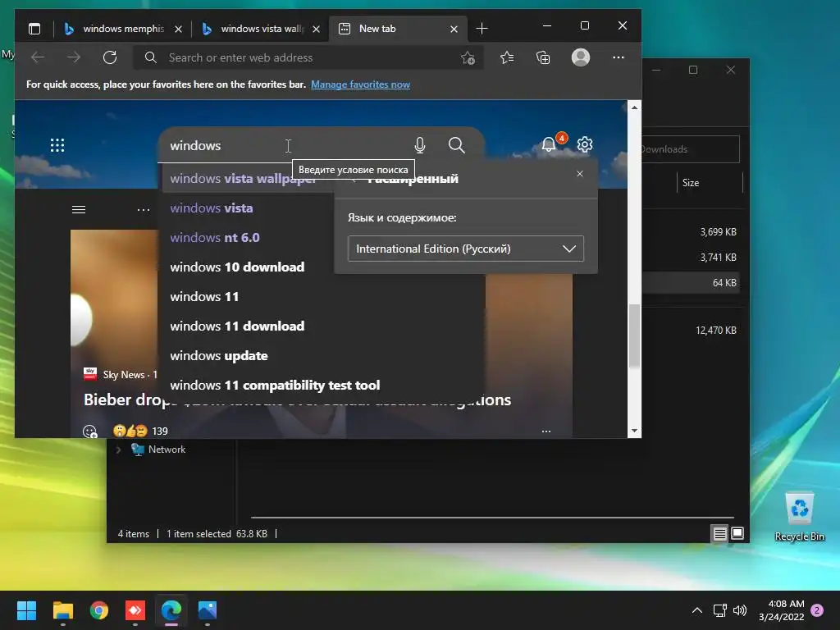This screenshot has width=840, height=630.
Task: Open the volume control in system tray
Action: (740, 610)
